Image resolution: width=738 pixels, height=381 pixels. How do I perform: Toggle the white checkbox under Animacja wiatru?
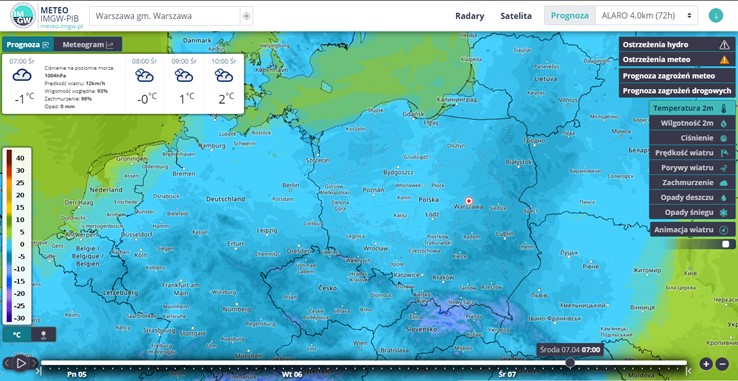click(726, 244)
